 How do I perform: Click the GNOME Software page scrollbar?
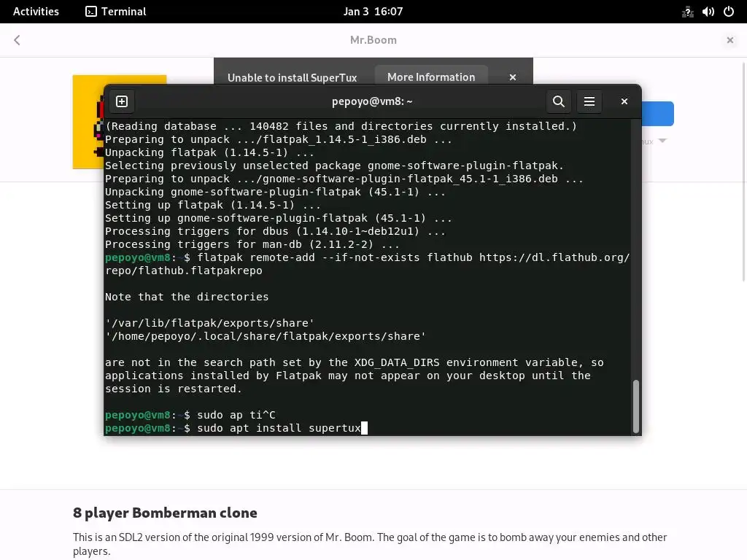tap(744, 171)
